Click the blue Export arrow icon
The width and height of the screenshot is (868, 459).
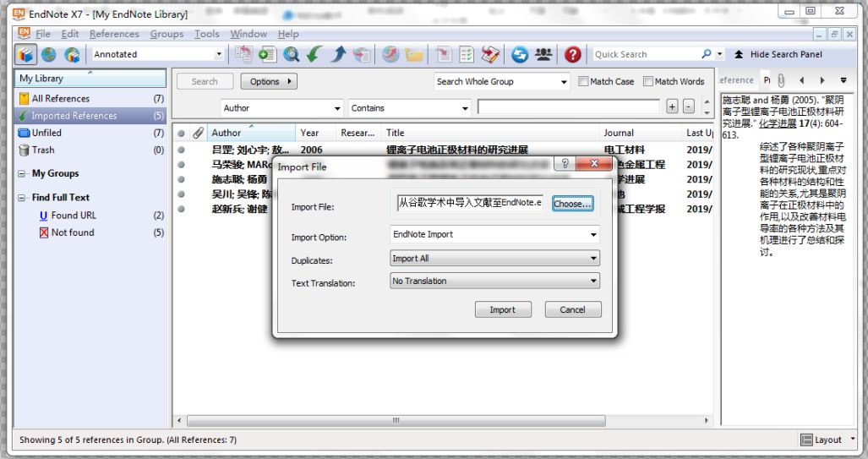point(338,54)
